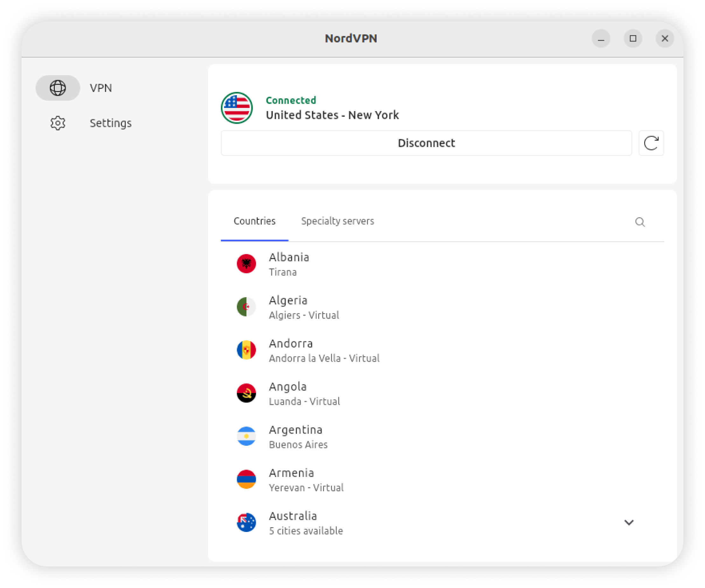
Task: Click the Andorra flag icon
Action: 246,350
